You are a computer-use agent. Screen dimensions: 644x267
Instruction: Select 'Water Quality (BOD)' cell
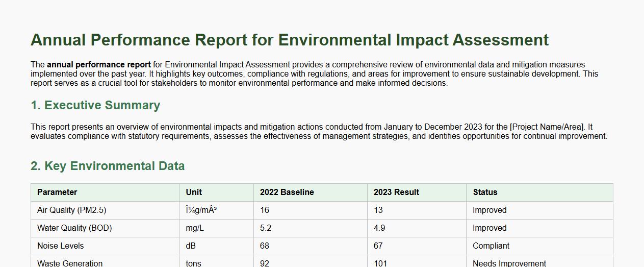(x=105, y=228)
